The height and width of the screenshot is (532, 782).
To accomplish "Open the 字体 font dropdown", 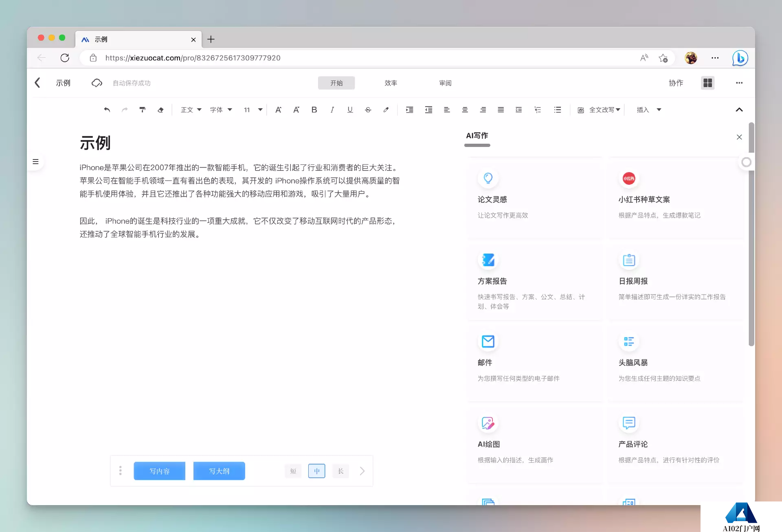I will tap(221, 109).
